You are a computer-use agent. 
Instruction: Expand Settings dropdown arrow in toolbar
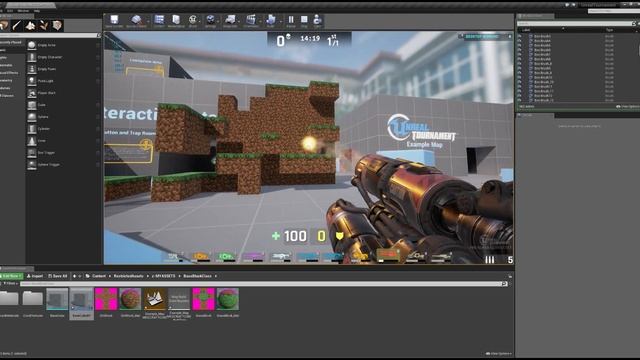(x=218, y=21)
